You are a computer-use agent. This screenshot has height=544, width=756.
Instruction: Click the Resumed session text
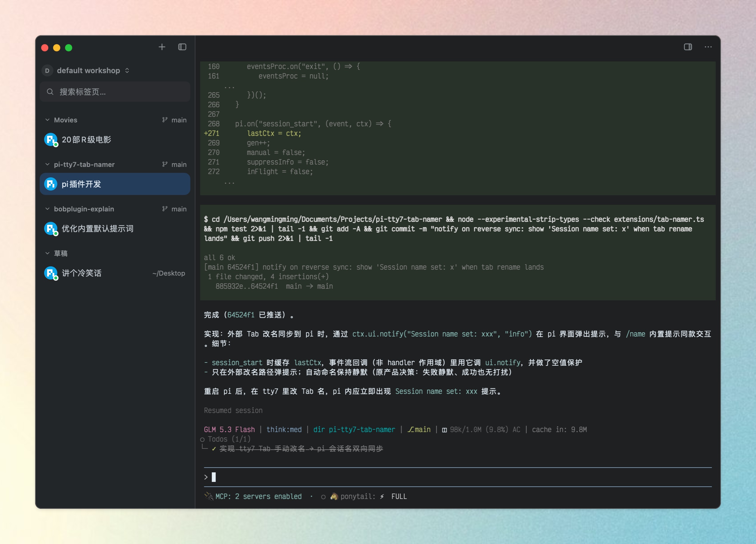pyautogui.click(x=233, y=410)
